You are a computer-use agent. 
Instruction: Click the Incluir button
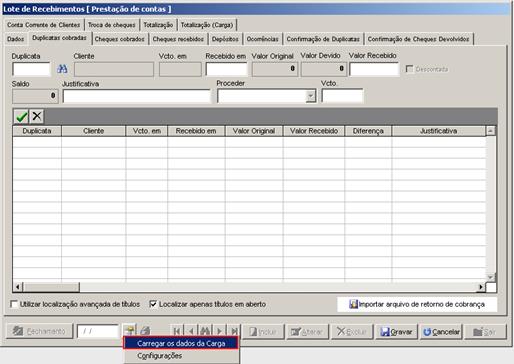coord(263,332)
